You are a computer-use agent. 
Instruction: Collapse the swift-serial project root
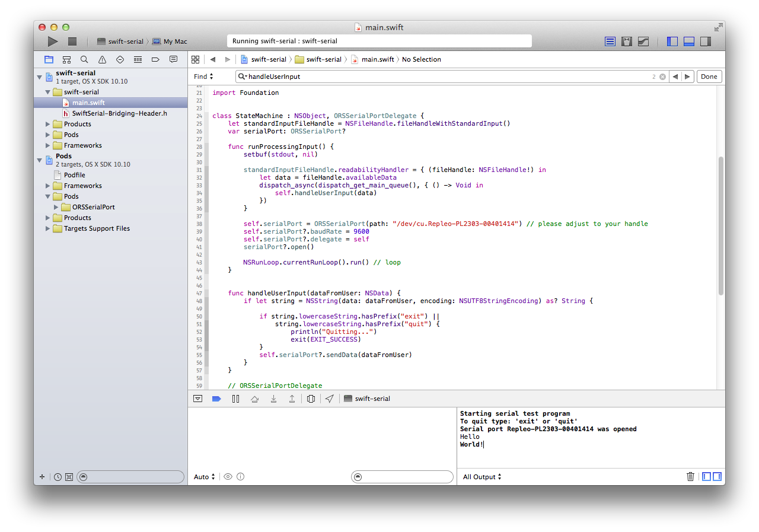(x=40, y=77)
